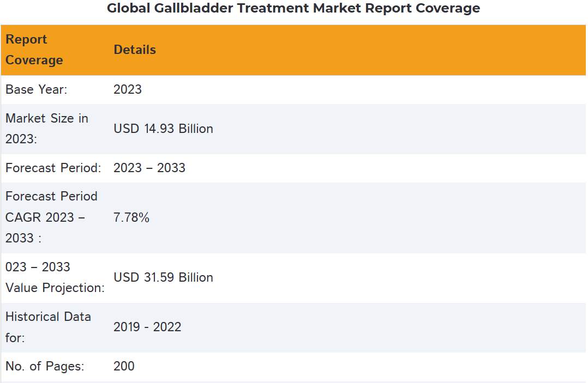Select the 2023 – 2033 forecast period value
588x383 pixels.
pos(149,168)
